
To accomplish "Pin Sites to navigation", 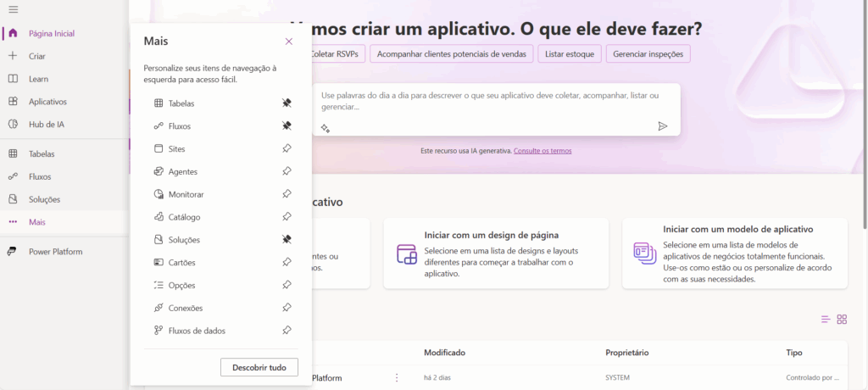I will tap(287, 148).
